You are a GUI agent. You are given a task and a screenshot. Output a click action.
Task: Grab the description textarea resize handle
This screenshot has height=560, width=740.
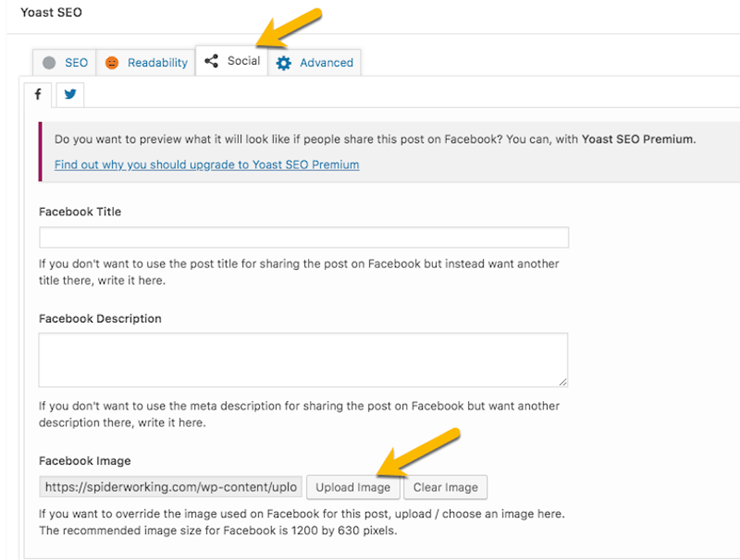(x=563, y=382)
